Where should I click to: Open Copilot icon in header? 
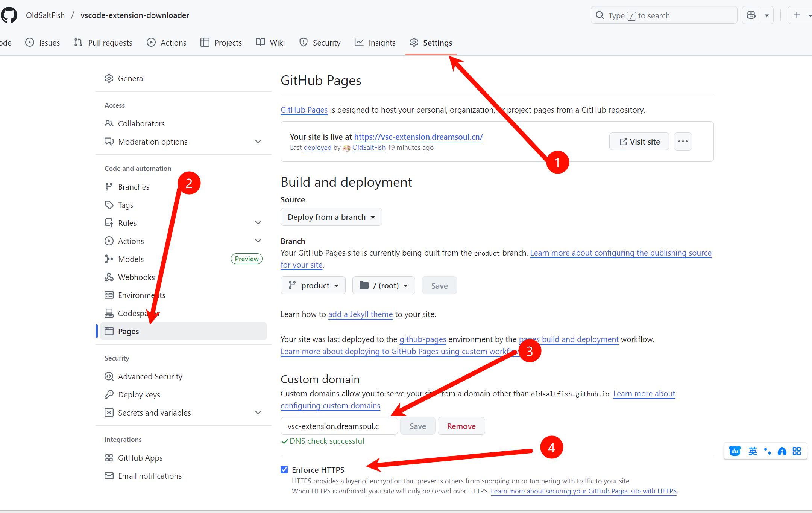(x=751, y=15)
